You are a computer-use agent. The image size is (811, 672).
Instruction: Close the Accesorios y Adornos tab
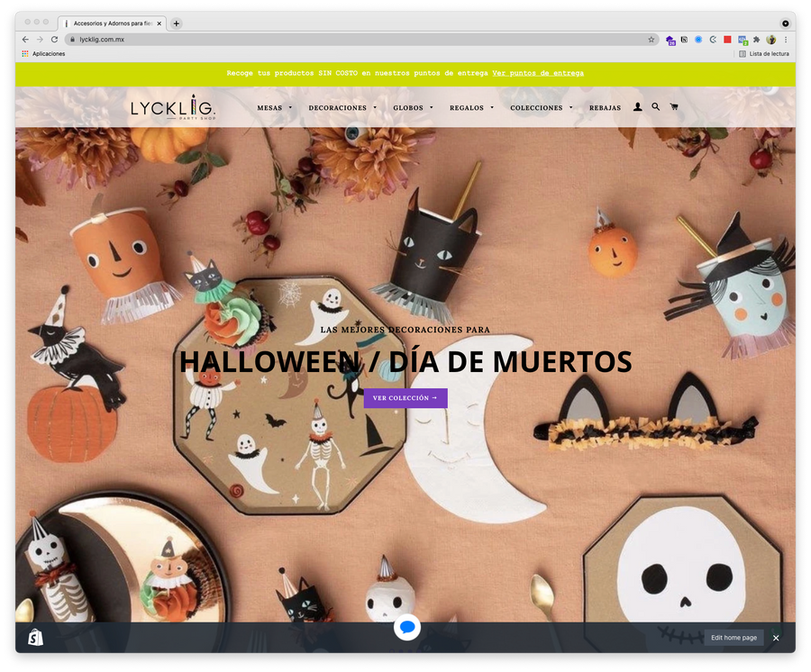pos(159,23)
